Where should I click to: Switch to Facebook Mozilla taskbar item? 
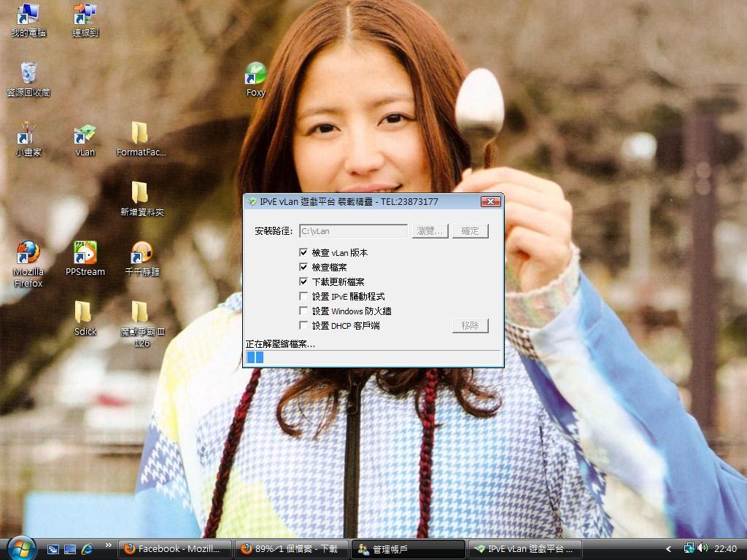[175, 549]
